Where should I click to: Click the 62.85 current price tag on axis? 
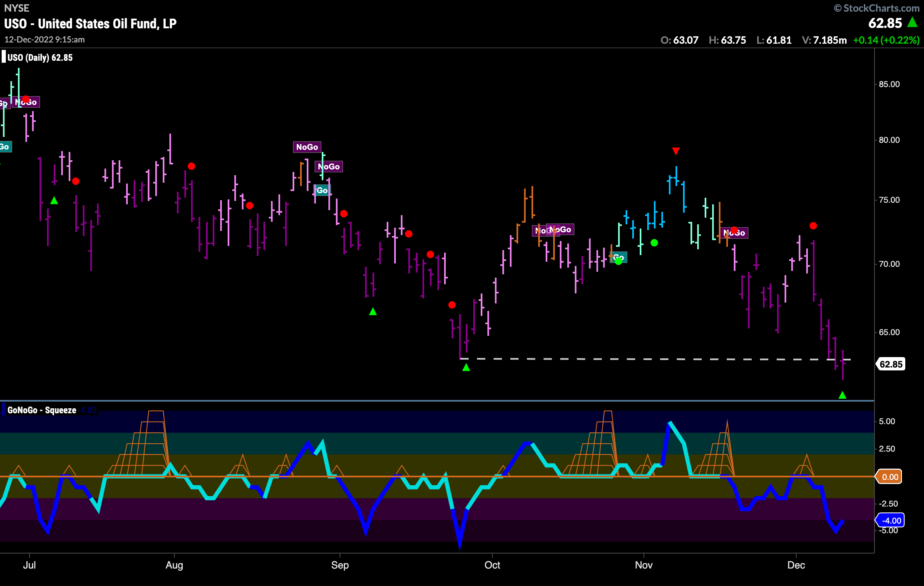tap(891, 364)
